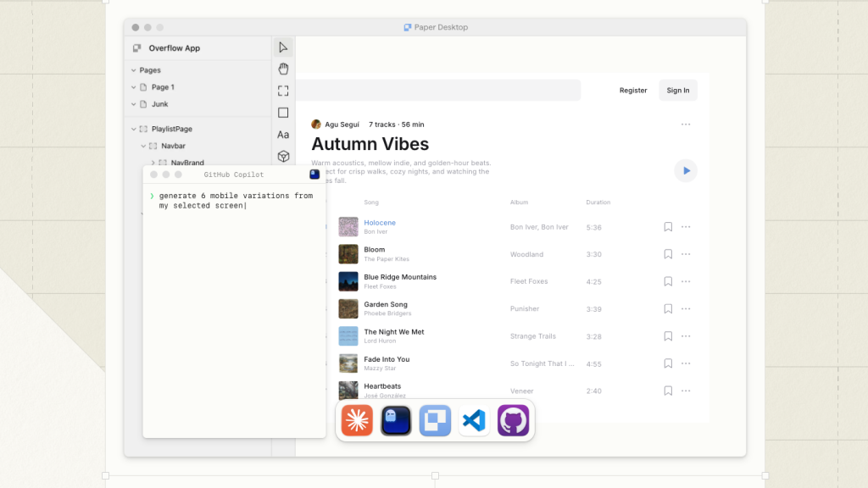Image resolution: width=868 pixels, height=488 pixels.
Task: Collapse the PlaylistPage layer chevron
Action: point(133,129)
